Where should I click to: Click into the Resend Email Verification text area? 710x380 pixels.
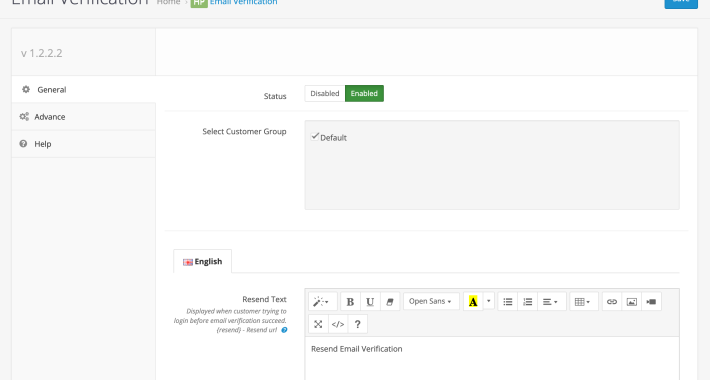(492, 358)
